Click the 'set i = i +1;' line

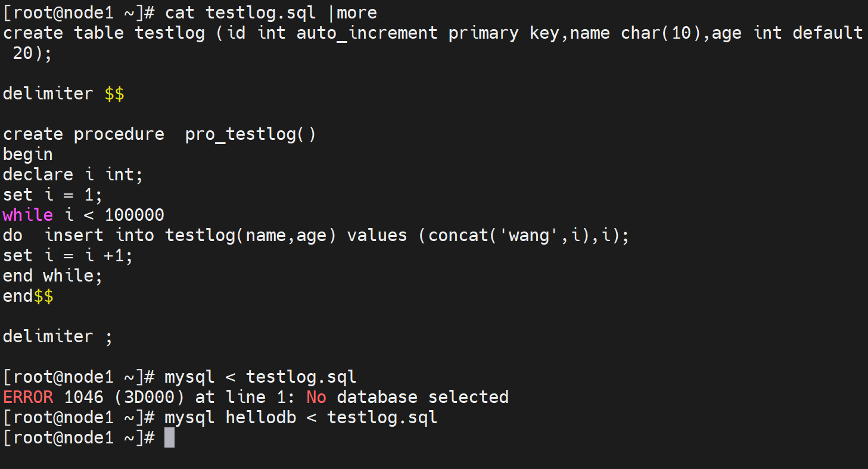point(68,255)
